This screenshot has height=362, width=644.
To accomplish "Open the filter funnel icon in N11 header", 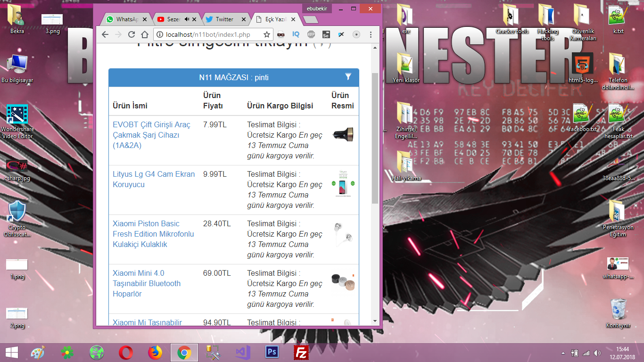I will (348, 77).
